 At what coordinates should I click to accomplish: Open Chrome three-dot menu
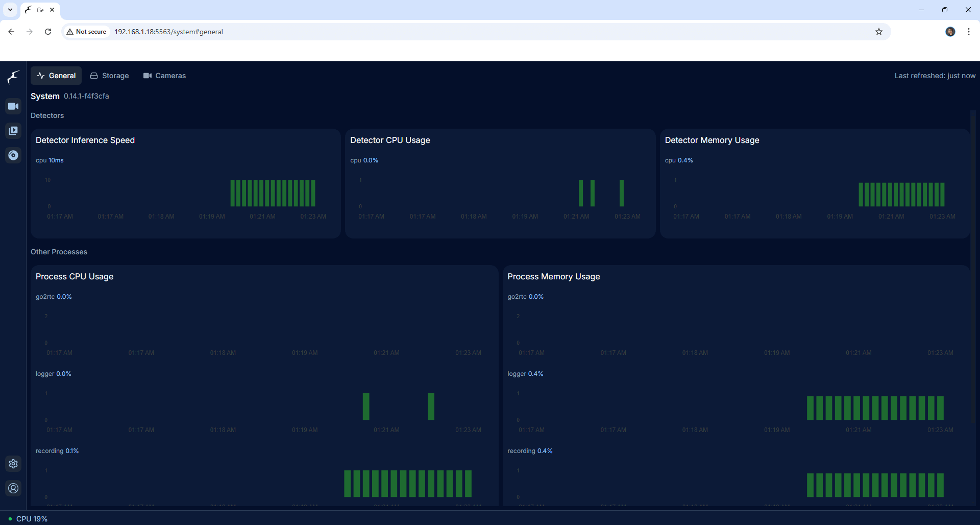point(969,32)
